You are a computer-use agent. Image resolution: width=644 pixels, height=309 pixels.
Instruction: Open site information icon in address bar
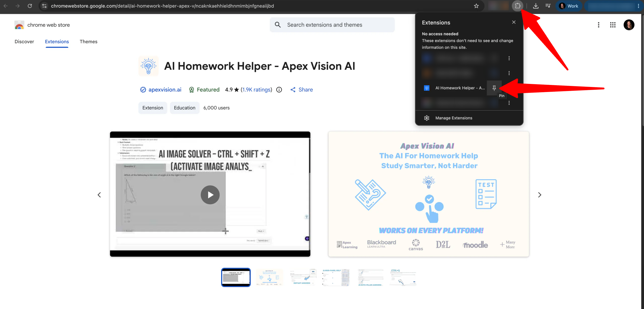pyautogui.click(x=44, y=6)
